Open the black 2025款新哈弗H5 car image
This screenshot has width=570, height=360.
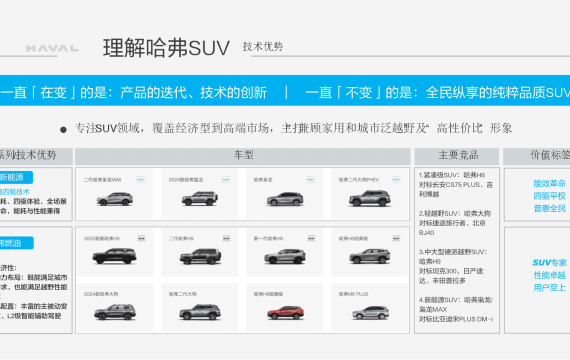tap(115, 256)
